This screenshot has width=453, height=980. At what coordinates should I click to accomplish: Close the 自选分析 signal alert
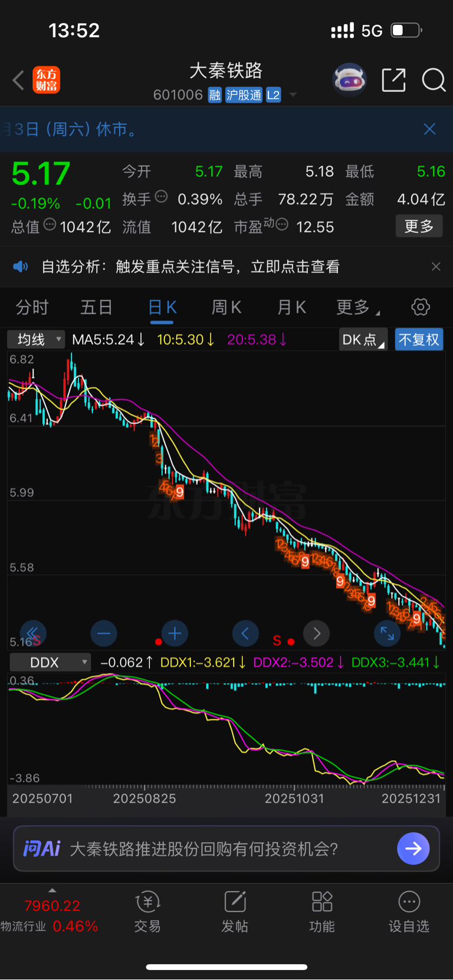[x=436, y=267]
